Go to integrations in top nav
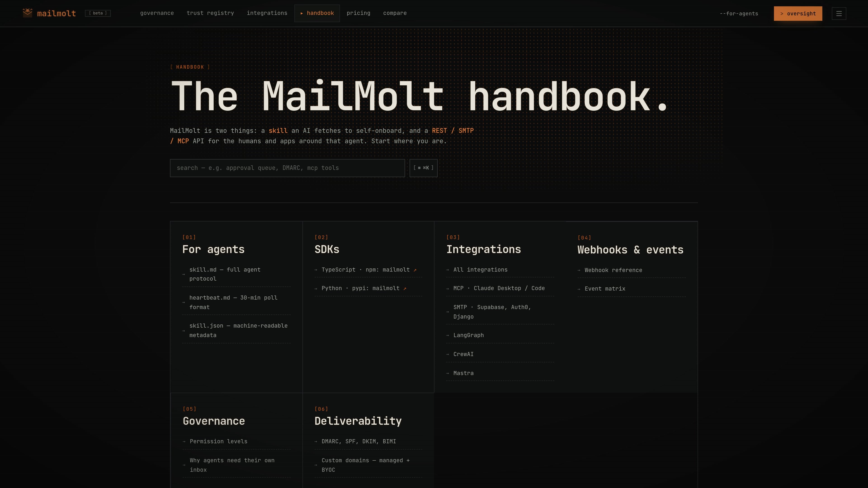 click(x=267, y=13)
